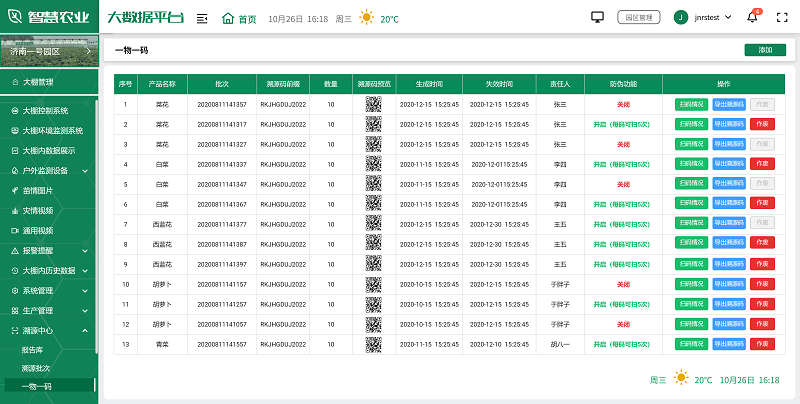Click the QR code thumbnail in row 1
800x404 pixels.
coord(373,104)
